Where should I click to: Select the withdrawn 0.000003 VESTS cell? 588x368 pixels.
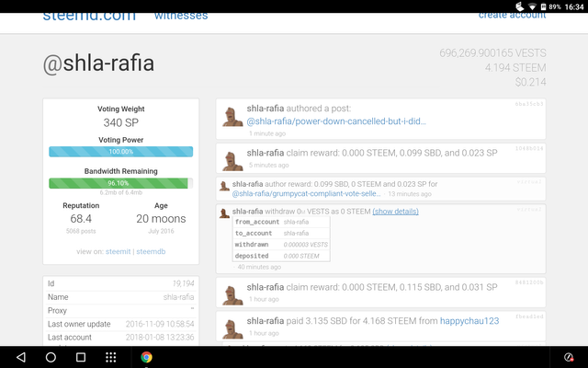(306, 245)
